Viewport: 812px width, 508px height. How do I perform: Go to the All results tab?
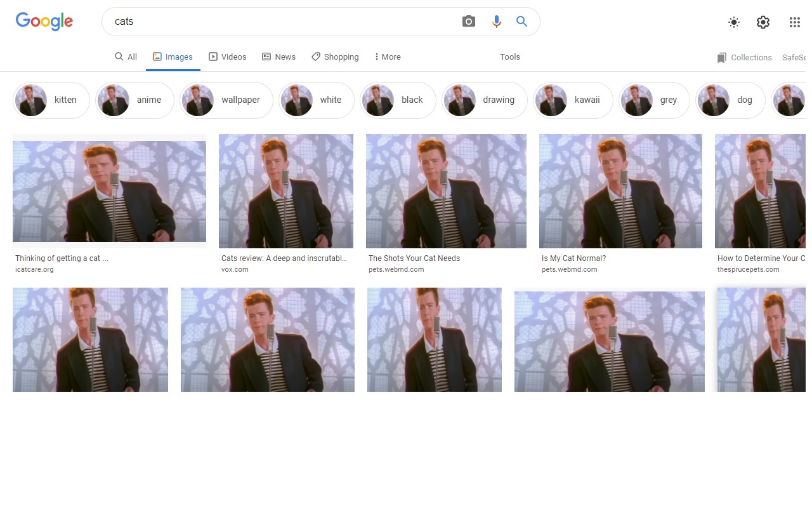click(126, 57)
